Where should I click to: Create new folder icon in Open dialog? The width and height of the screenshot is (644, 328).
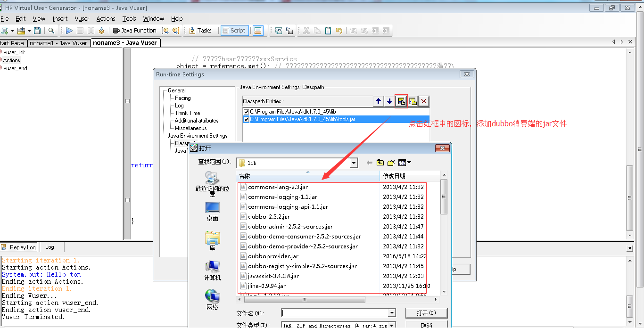pos(391,163)
